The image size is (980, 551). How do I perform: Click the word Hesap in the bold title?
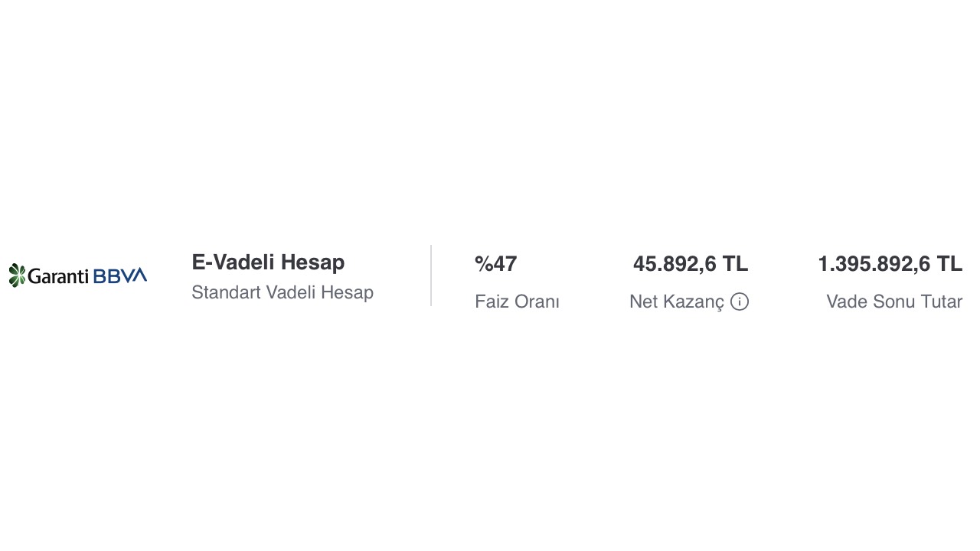point(313,262)
